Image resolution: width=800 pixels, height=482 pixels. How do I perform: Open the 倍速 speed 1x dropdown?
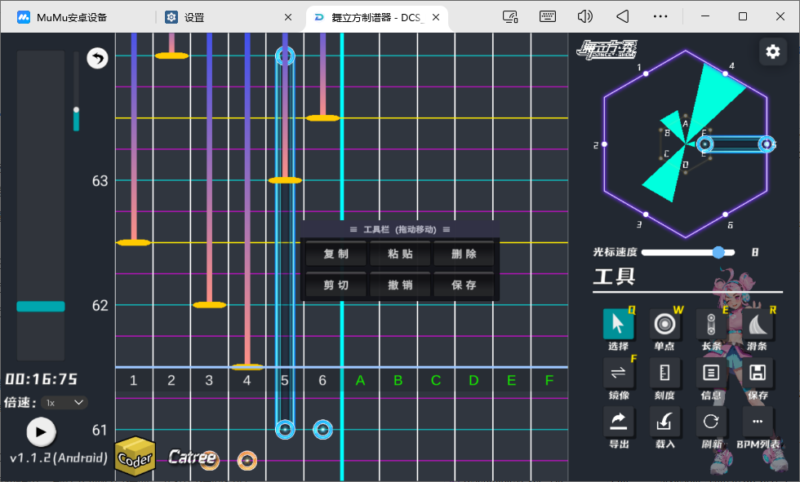click(64, 403)
